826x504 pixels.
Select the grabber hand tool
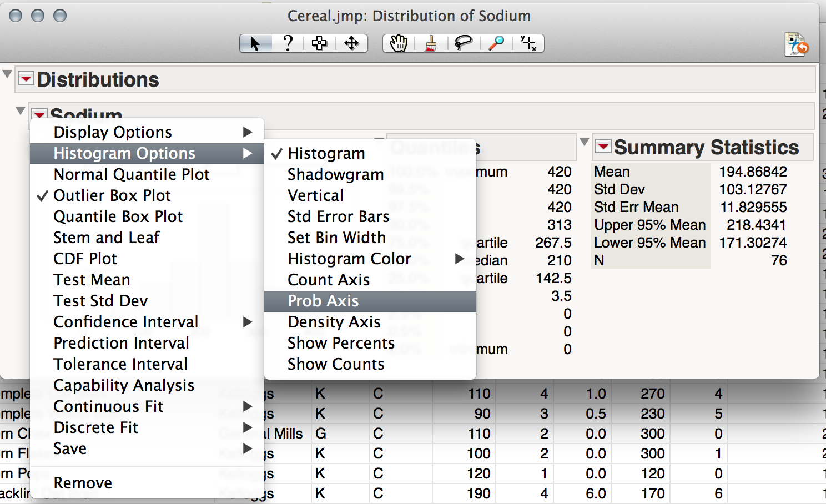click(398, 43)
